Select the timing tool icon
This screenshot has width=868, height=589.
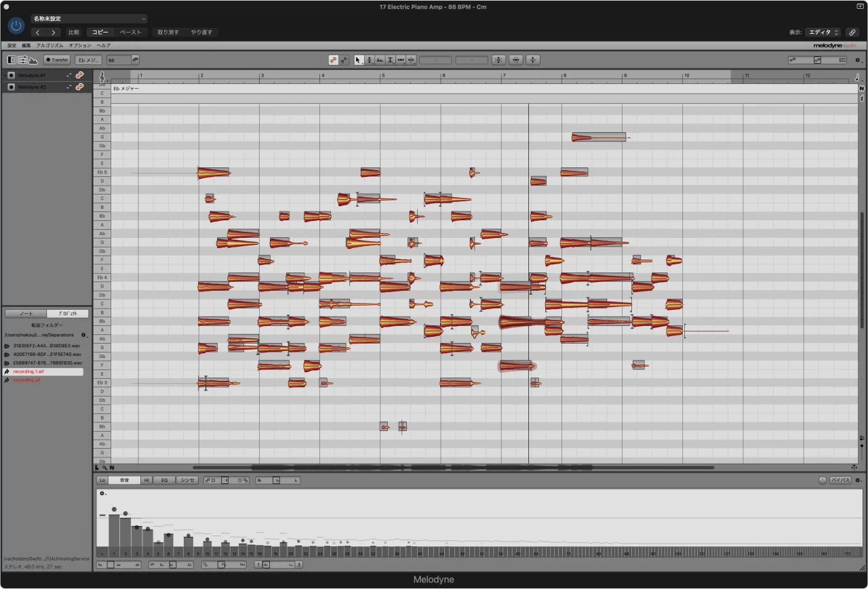[x=401, y=60]
